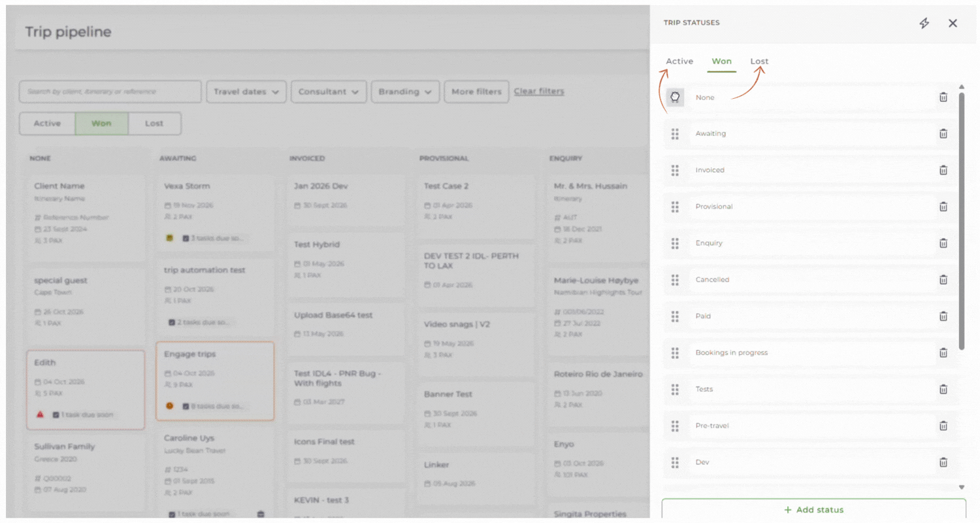This screenshot has height=523, width=980.
Task: Select the drag handle of the Provisional row
Action: click(675, 207)
